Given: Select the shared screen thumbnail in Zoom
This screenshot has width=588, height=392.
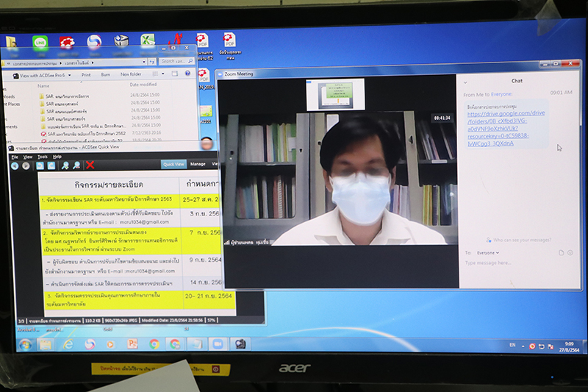Looking at the screenshot, I should tap(335, 95).
